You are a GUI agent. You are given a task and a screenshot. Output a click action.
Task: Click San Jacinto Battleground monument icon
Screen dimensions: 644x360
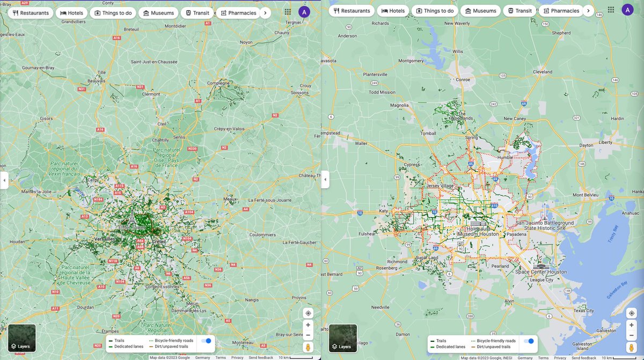(x=544, y=211)
